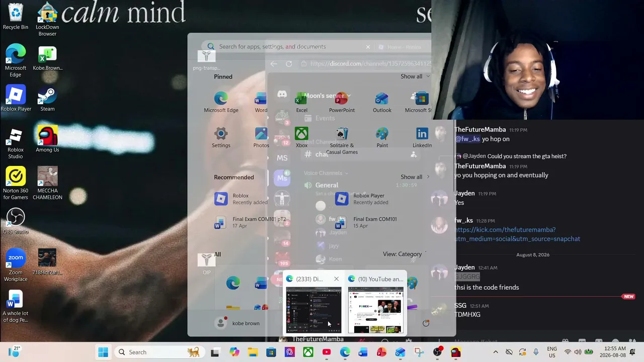
Task: Open MECCHA CHAMELEON desktop icon
Action: (x=47, y=183)
